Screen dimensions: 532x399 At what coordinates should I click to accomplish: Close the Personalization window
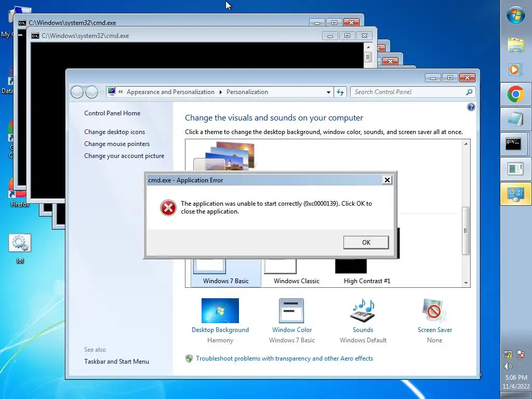point(467,78)
